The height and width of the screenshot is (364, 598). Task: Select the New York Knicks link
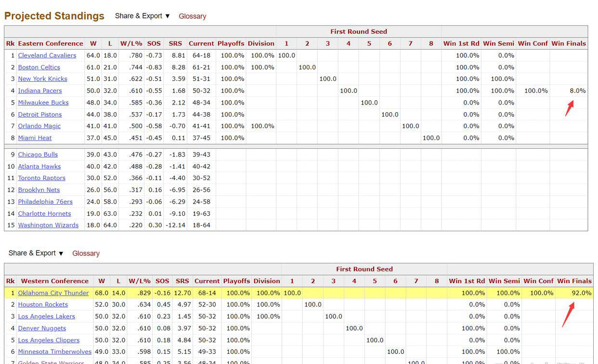coord(43,79)
